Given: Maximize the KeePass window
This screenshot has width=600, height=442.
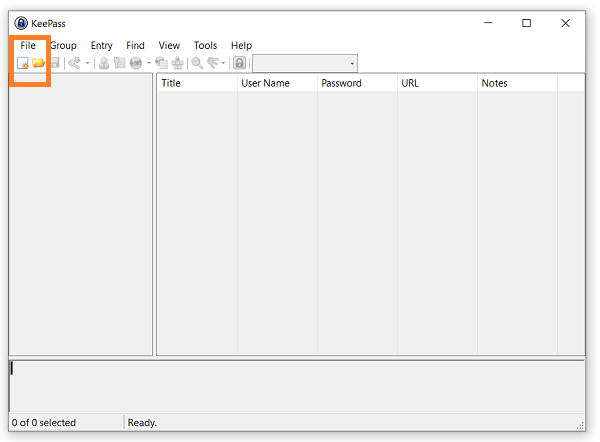Looking at the screenshot, I should [x=527, y=23].
